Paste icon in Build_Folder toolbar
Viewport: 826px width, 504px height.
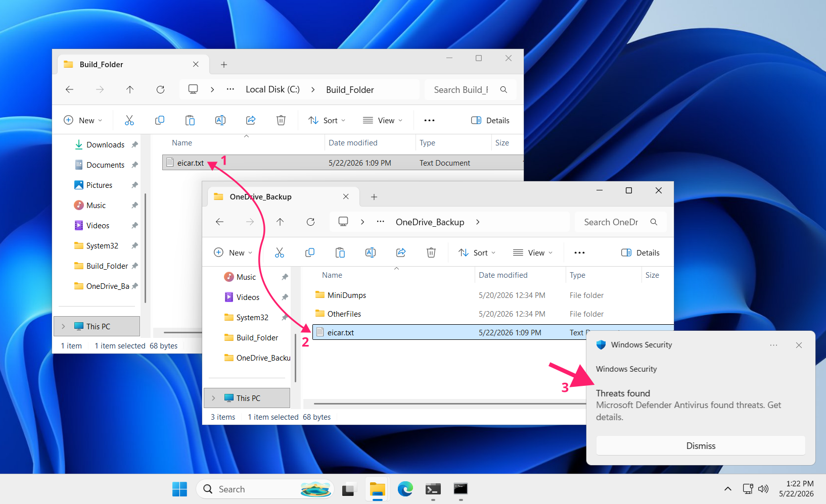pyautogui.click(x=190, y=120)
